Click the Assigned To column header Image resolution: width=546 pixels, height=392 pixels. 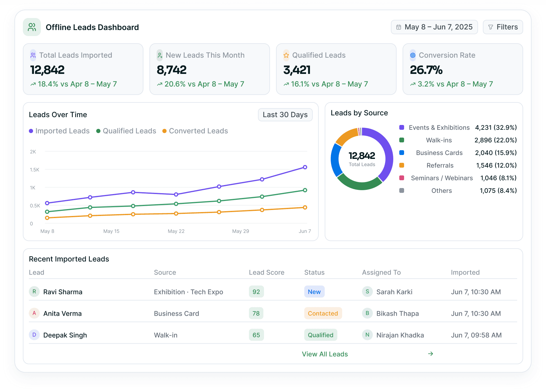[381, 272]
